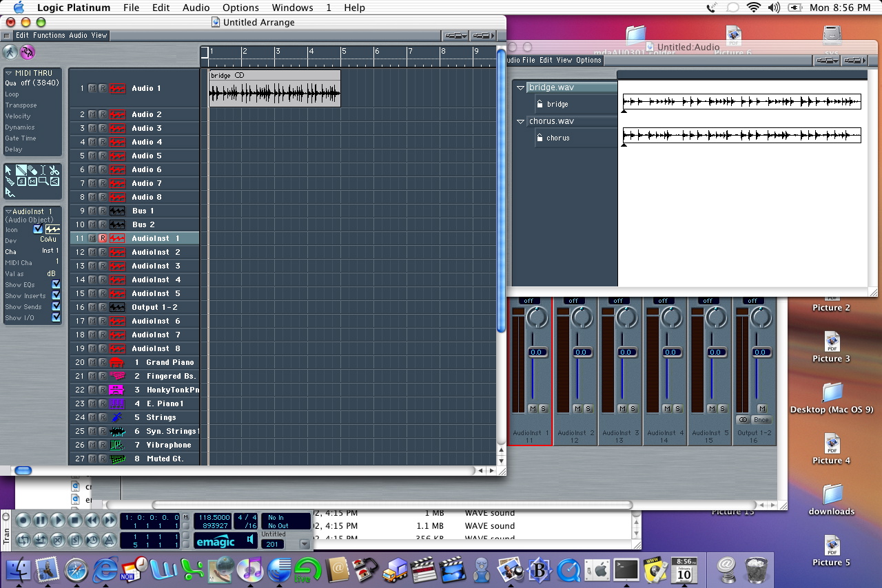Click the Bnce button on Output 1-2

click(x=761, y=420)
